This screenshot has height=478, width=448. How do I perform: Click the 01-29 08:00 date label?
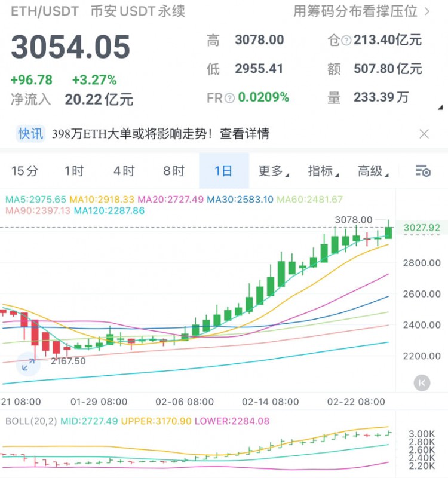(x=99, y=402)
